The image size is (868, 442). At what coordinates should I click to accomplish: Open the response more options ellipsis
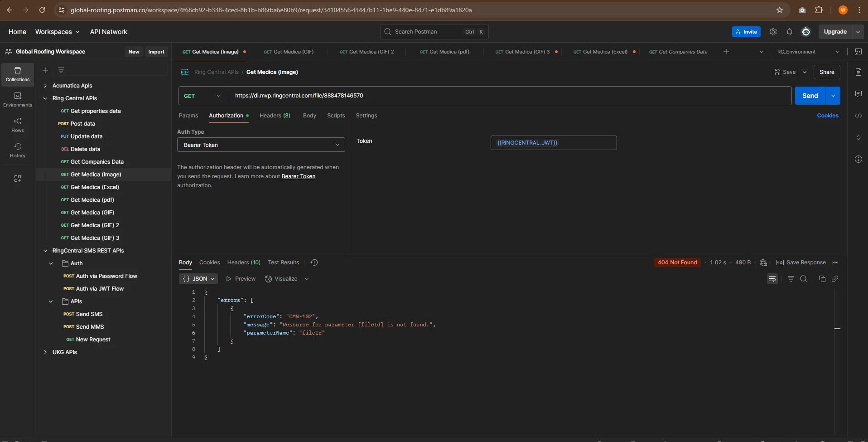(x=835, y=262)
